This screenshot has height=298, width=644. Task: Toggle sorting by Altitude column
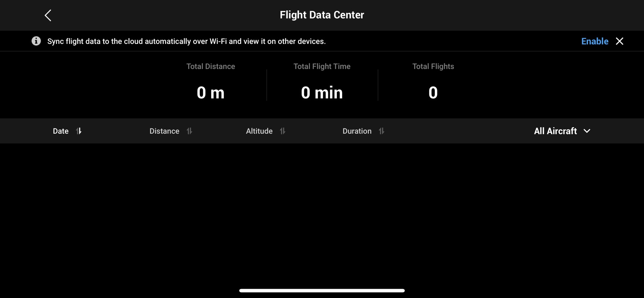[x=259, y=131]
